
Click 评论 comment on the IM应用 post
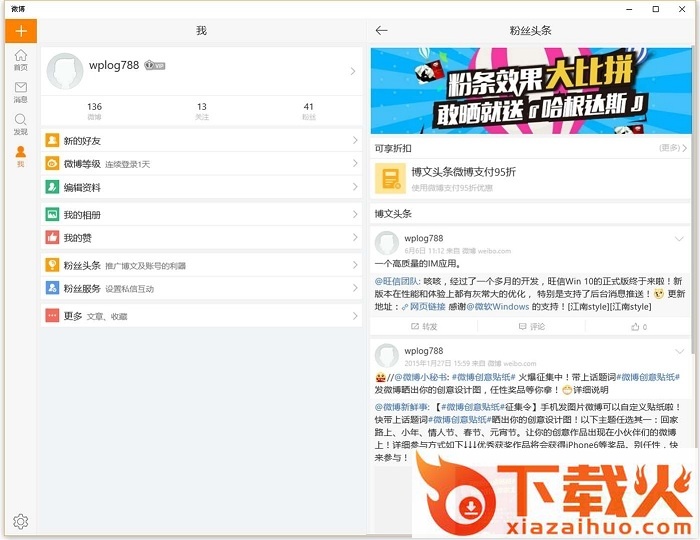tap(532, 327)
